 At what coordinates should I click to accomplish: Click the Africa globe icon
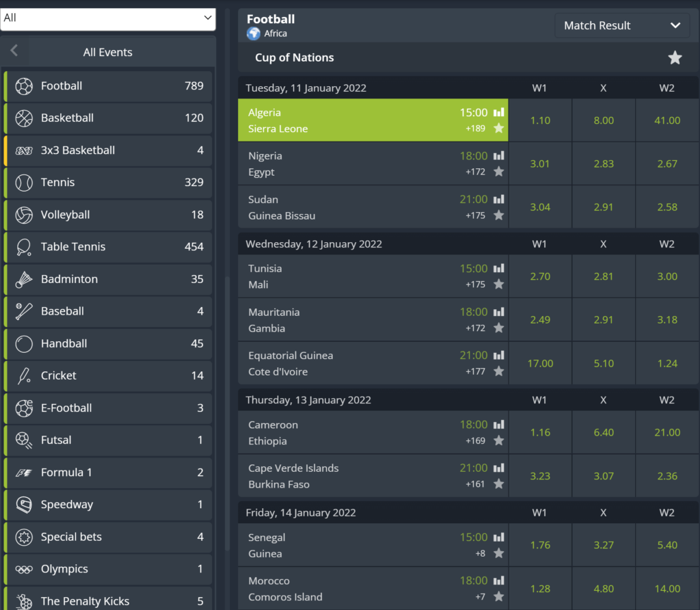(x=254, y=34)
